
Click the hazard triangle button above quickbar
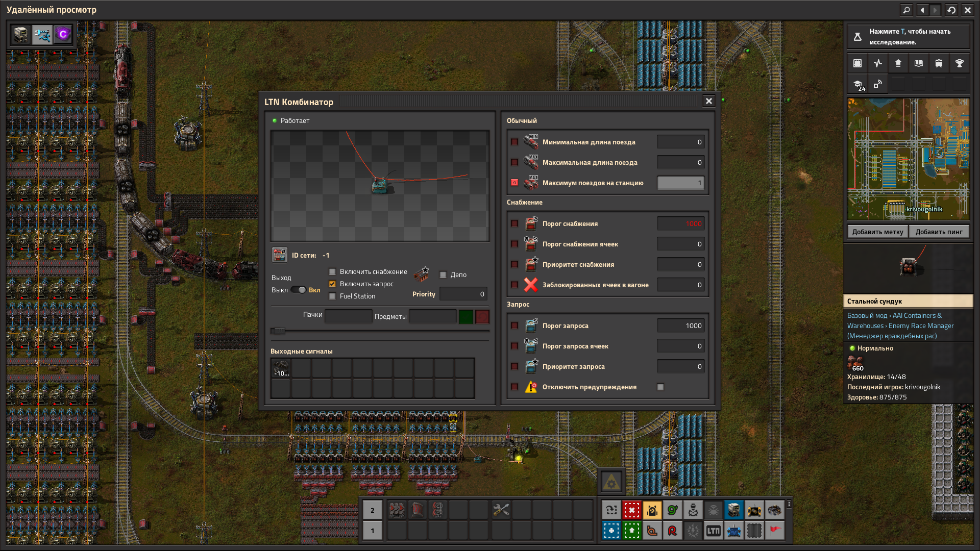point(611,481)
